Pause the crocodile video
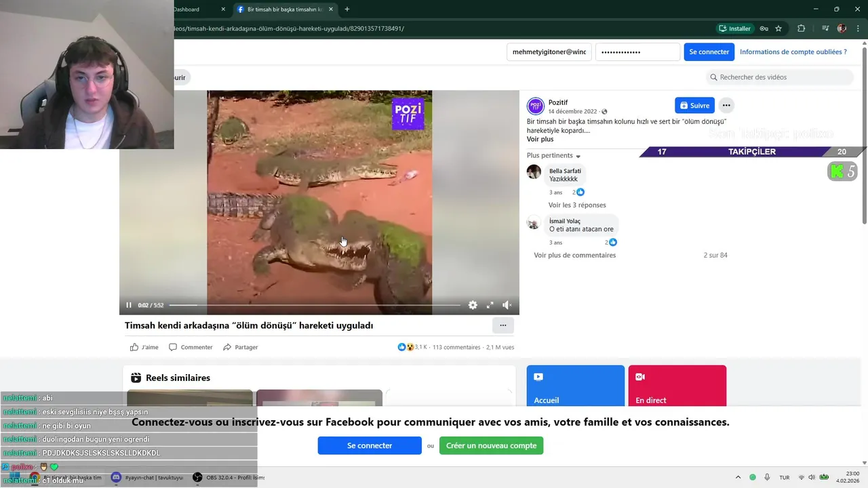Image resolution: width=868 pixels, height=488 pixels. tap(129, 305)
